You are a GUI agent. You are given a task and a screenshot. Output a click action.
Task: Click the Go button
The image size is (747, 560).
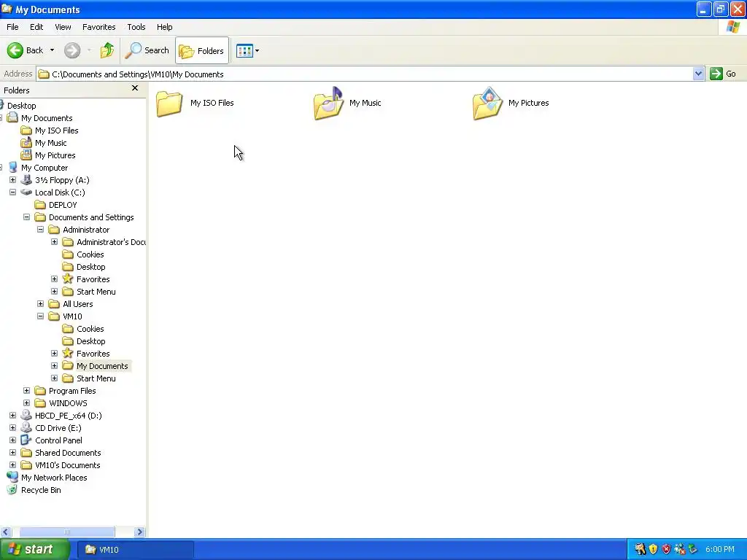[723, 74]
